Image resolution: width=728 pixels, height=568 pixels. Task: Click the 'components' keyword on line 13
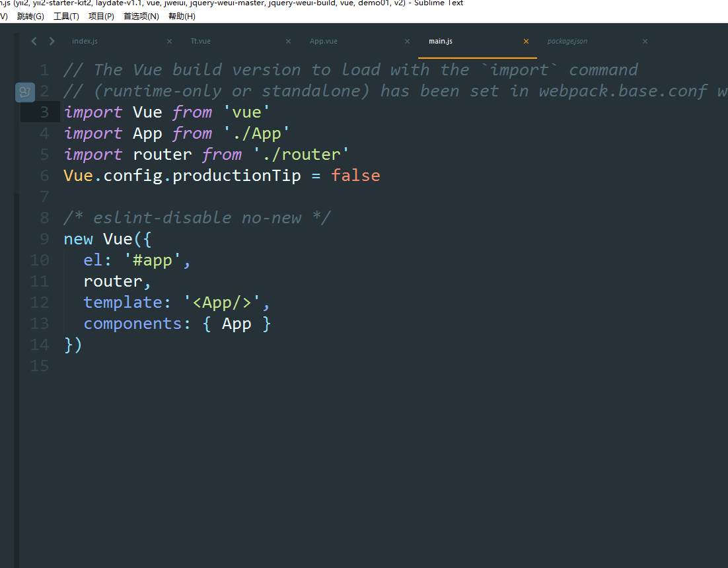click(133, 324)
